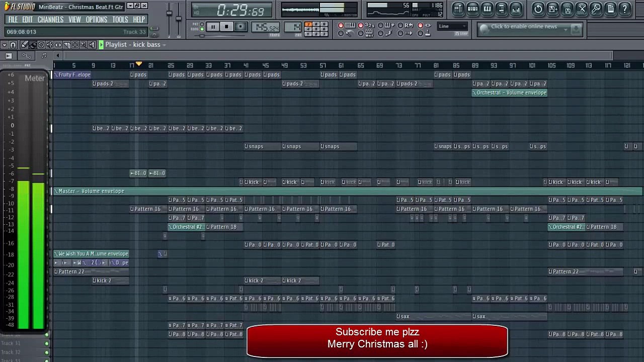
Task: Open the mixer window
Action: point(516,9)
